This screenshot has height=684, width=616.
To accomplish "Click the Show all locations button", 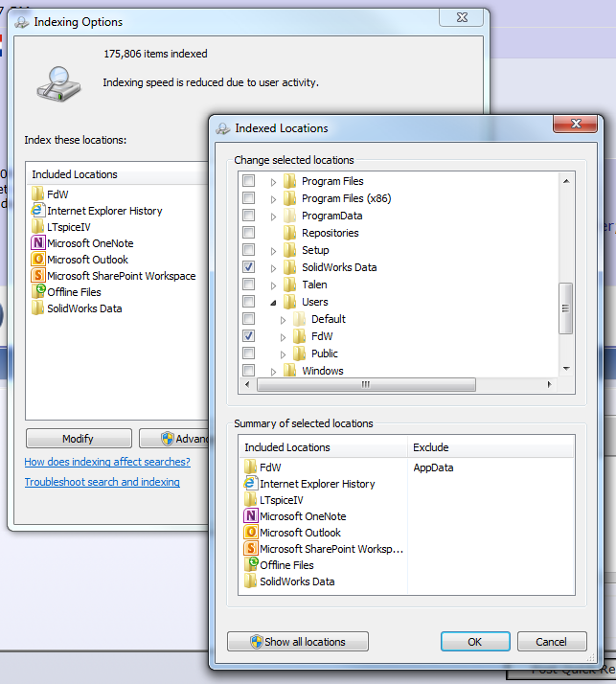I will [298, 641].
